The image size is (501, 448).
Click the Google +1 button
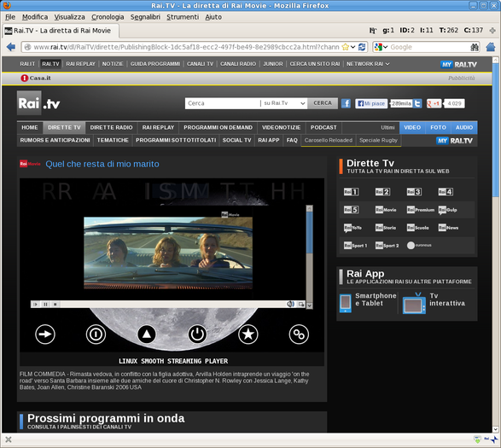point(434,103)
